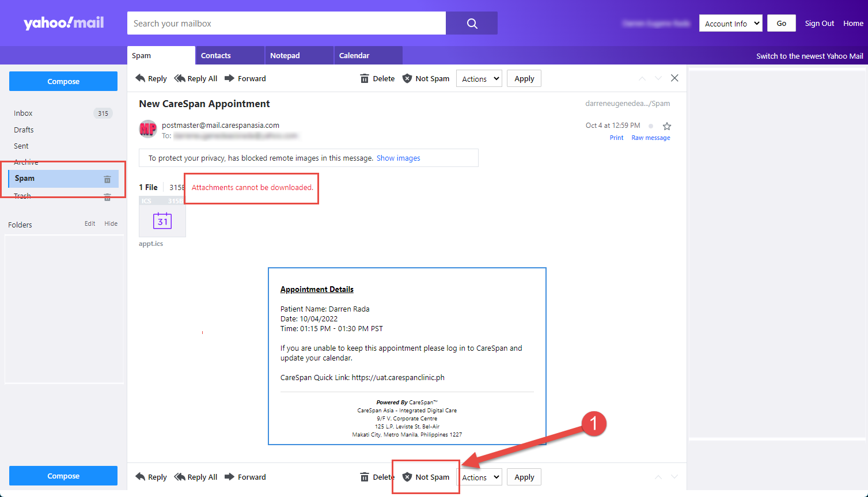
Task: Open the bottom Actions dropdown
Action: pos(479,477)
